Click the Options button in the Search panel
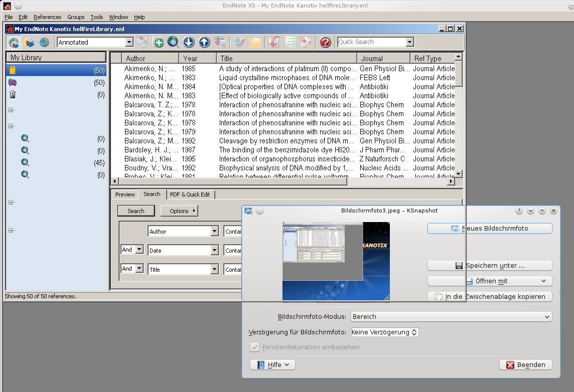 click(x=179, y=211)
